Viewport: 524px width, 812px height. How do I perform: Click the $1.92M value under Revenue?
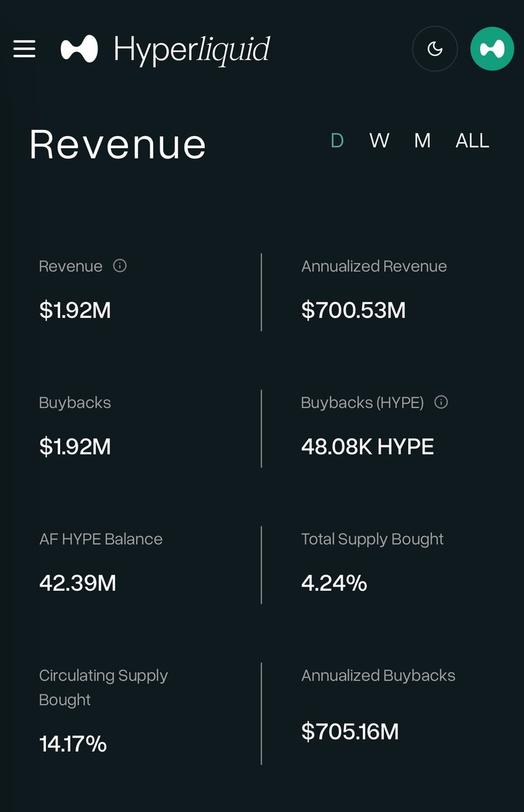(75, 311)
